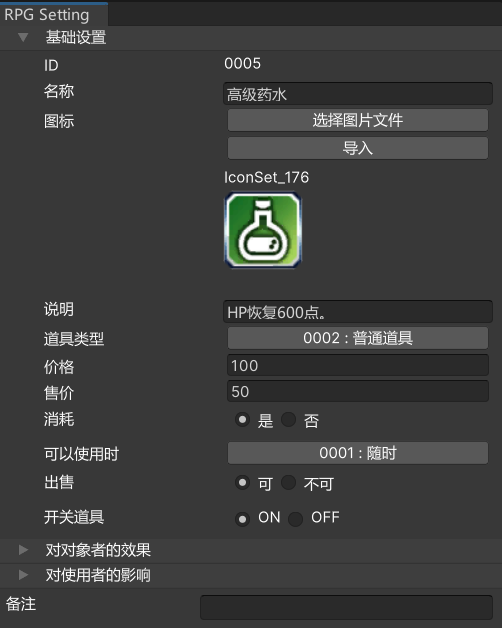Image resolution: width=502 pixels, height=628 pixels.
Task: Expand the 对对象者的效果 section
Action: [x=23, y=550]
